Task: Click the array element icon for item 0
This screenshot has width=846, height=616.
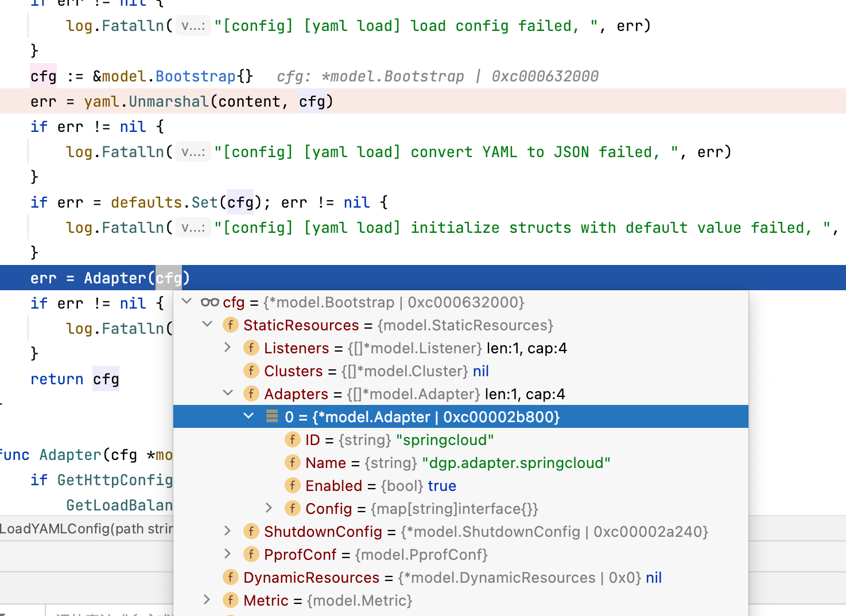Action: [272, 416]
